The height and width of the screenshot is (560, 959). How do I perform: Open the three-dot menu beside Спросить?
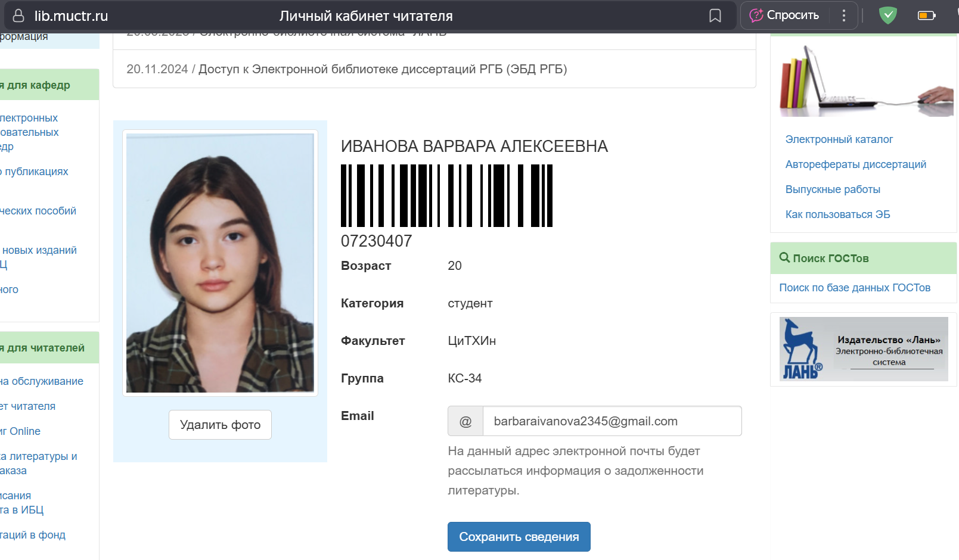[x=843, y=15]
